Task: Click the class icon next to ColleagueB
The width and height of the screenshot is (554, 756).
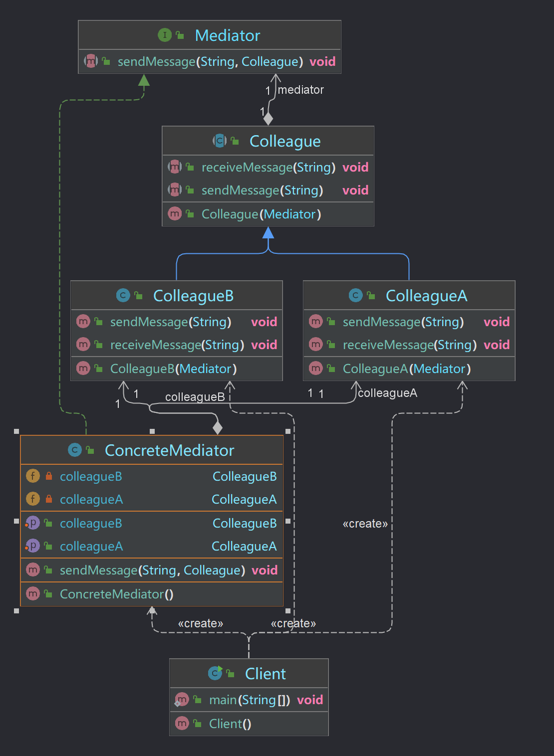Action: 123,296
